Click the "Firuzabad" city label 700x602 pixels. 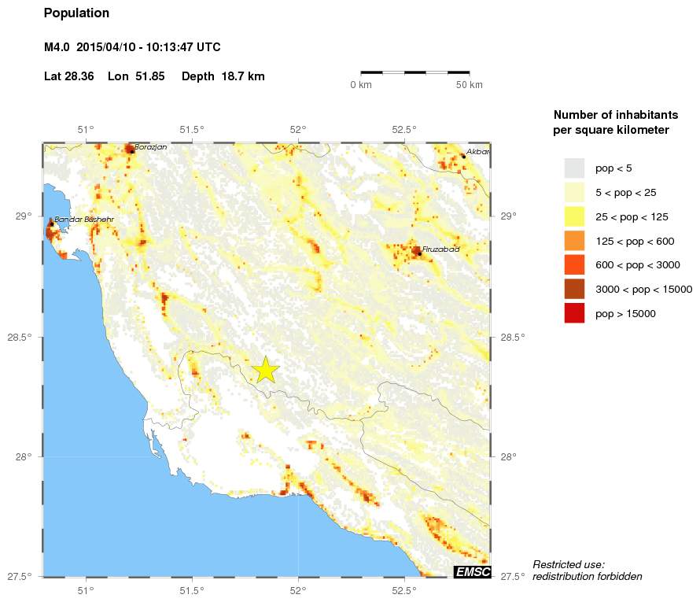tap(440, 249)
